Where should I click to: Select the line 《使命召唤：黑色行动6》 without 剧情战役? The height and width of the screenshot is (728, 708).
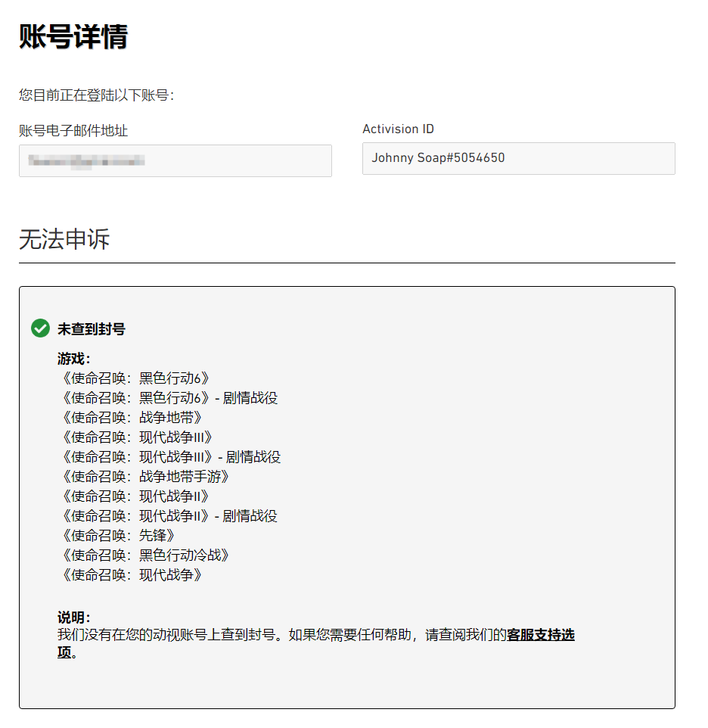(135, 378)
